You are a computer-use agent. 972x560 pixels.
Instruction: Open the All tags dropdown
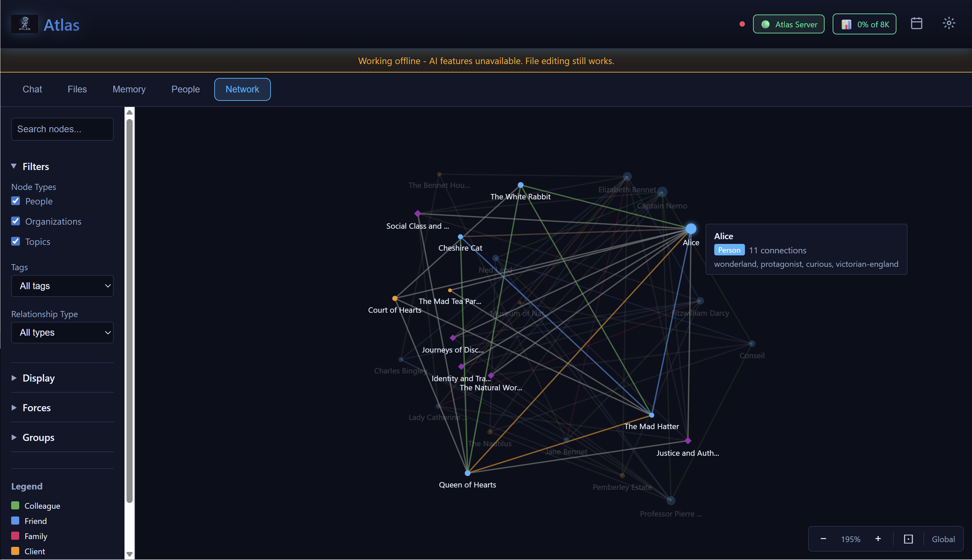tap(62, 286)
